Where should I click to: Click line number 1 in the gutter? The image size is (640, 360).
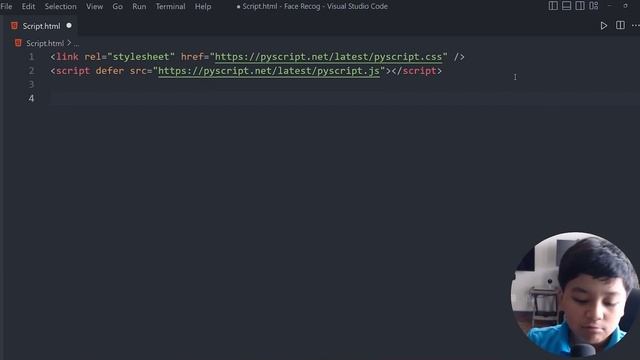(x=31, y=57)
